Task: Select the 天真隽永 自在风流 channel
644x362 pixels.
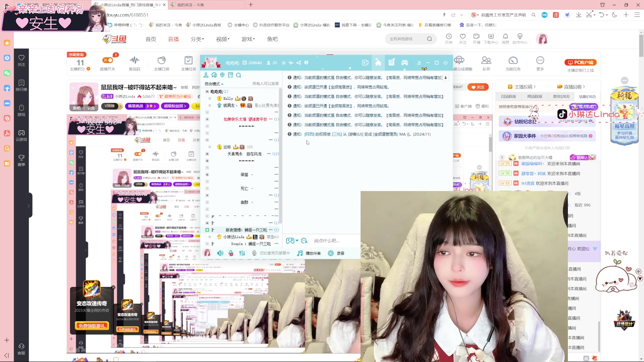Action: (244, 154)
